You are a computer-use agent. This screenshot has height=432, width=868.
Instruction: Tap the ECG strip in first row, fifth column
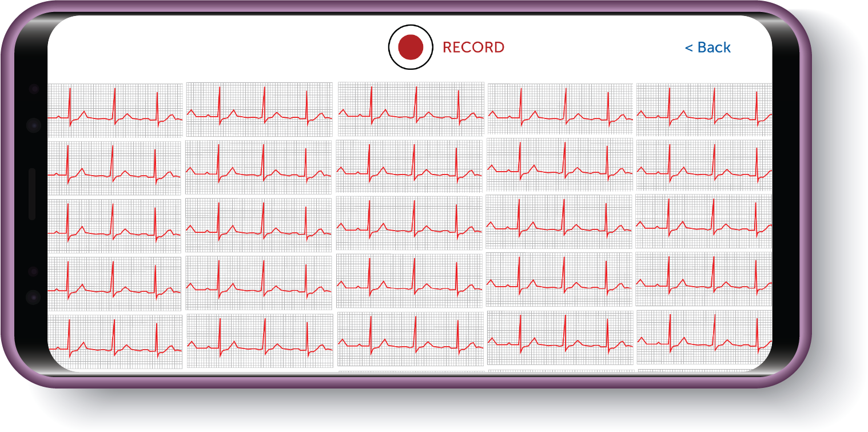point(704,109)
